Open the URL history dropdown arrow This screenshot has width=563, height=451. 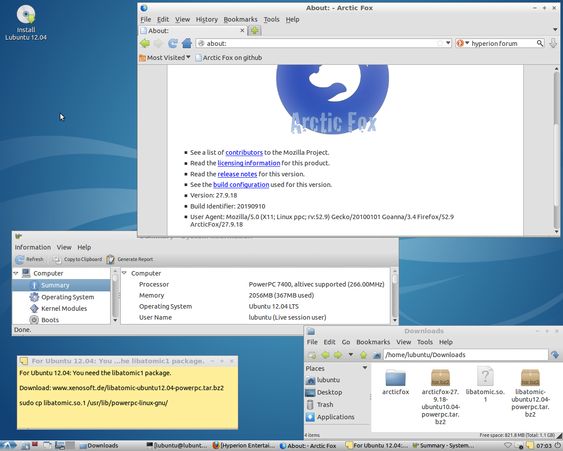448,43
